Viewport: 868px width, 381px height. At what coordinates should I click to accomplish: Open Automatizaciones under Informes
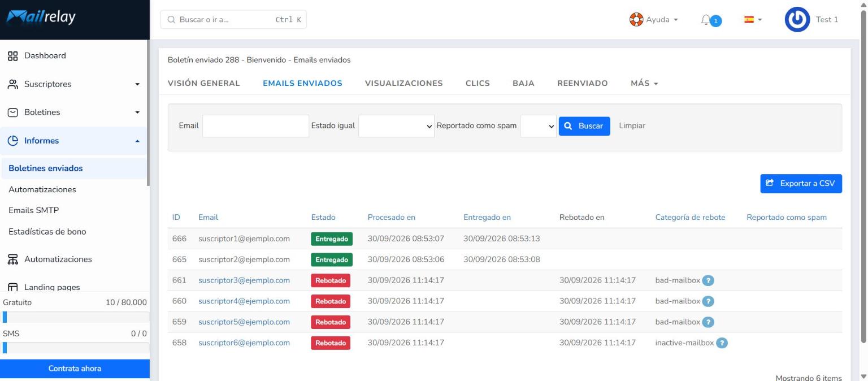tap(42, 189)
